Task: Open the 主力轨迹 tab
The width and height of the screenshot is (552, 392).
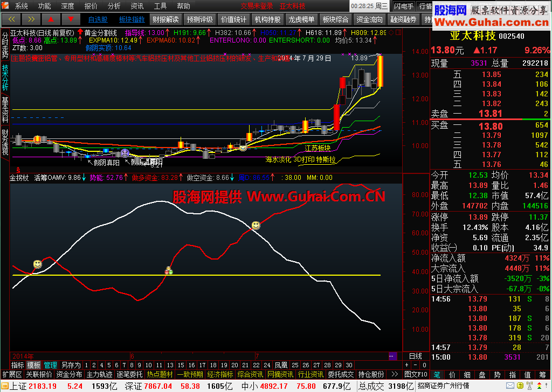Action: point(99,374)
